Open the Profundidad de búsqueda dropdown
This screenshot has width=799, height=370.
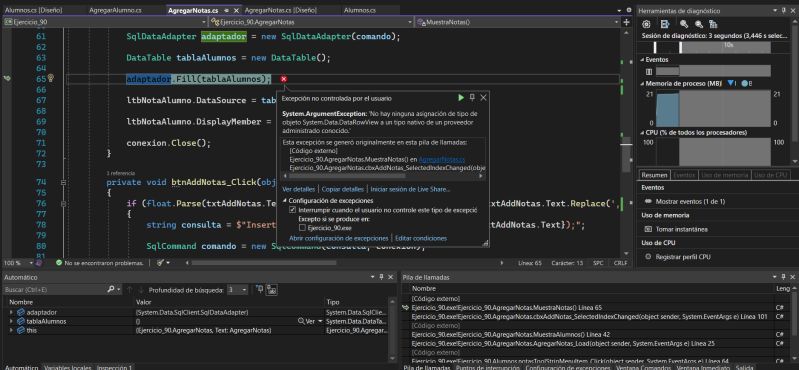pos(244,289)
